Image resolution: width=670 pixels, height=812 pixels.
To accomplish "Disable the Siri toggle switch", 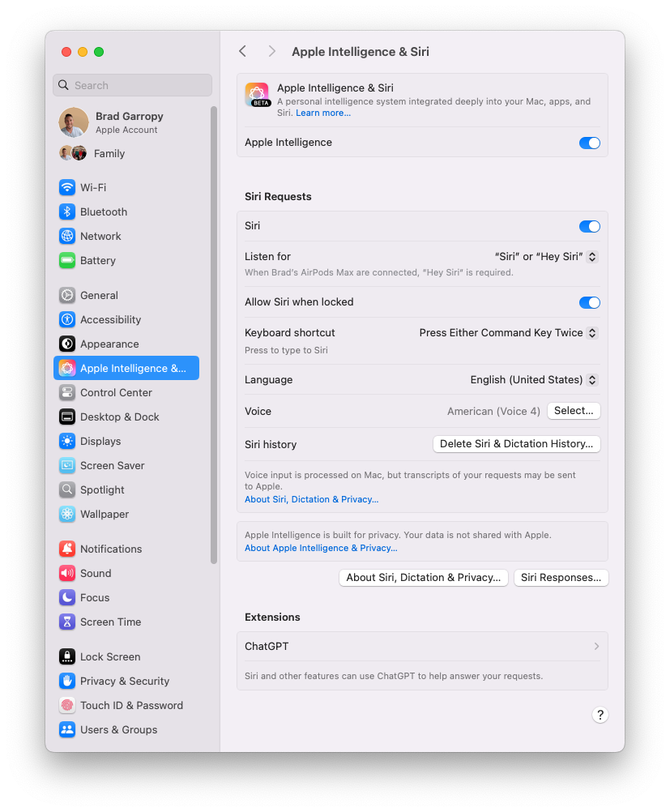I will point(589,226).
